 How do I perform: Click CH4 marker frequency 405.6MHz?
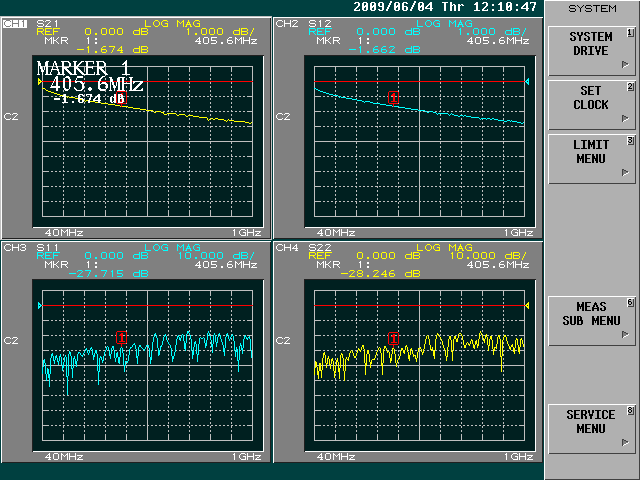click(x=498, y=265)
